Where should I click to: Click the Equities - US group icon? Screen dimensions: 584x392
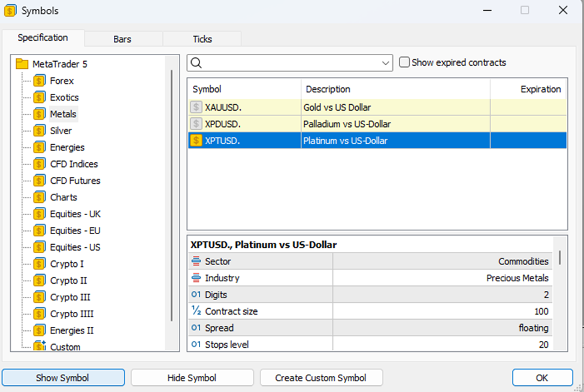[39, 247]
